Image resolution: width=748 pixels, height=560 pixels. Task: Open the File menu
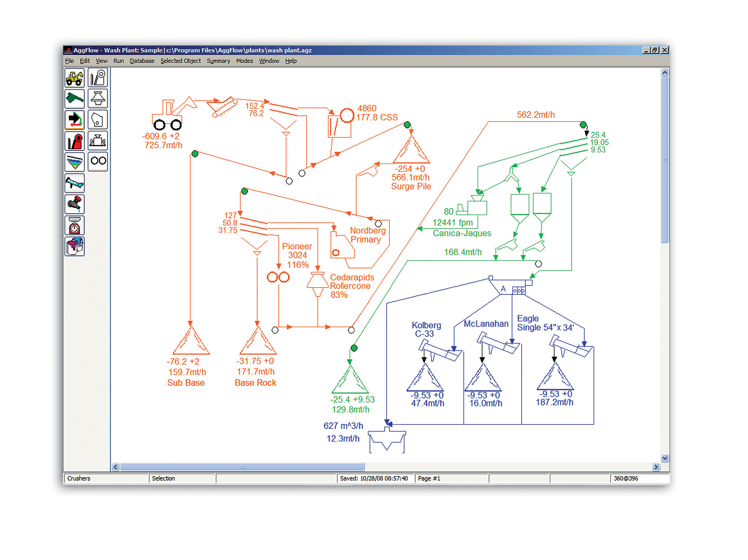point(70,61)
